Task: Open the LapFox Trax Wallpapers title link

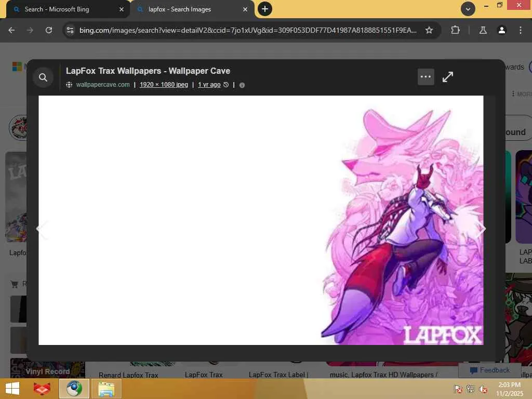Action: pos(148,71)
